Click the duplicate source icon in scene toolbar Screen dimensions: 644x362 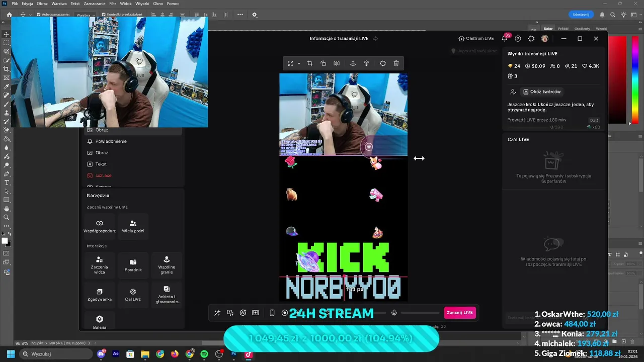323,63
